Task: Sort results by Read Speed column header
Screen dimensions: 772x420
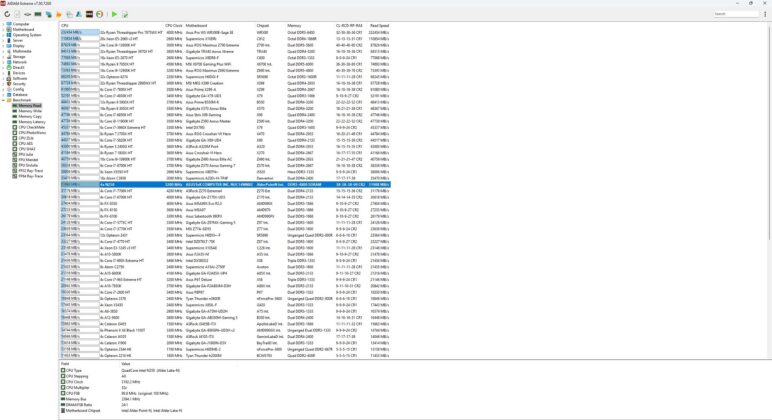Action: [380, 26]
